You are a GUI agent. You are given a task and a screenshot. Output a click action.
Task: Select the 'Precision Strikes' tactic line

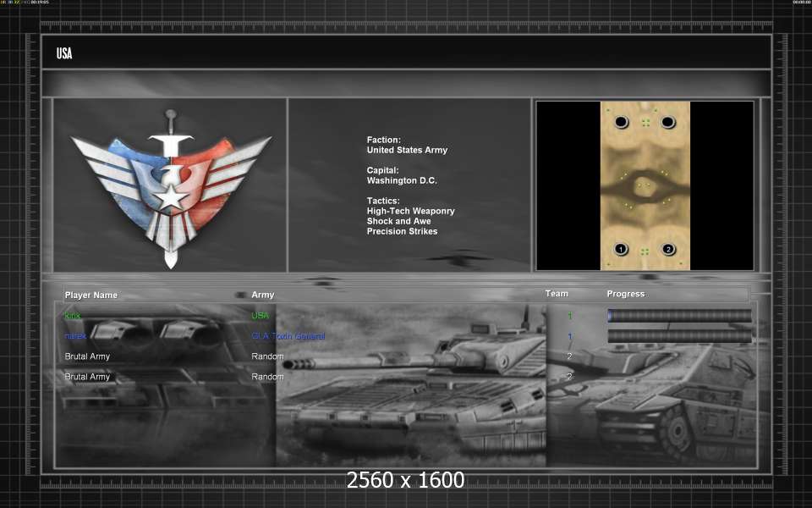click(x=402, y=231)
